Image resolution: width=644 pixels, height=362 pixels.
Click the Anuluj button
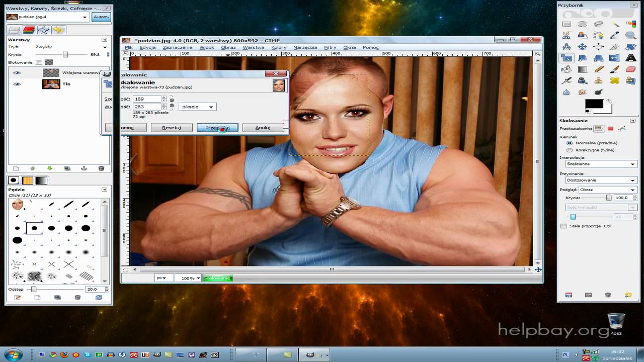click(263, 128)
